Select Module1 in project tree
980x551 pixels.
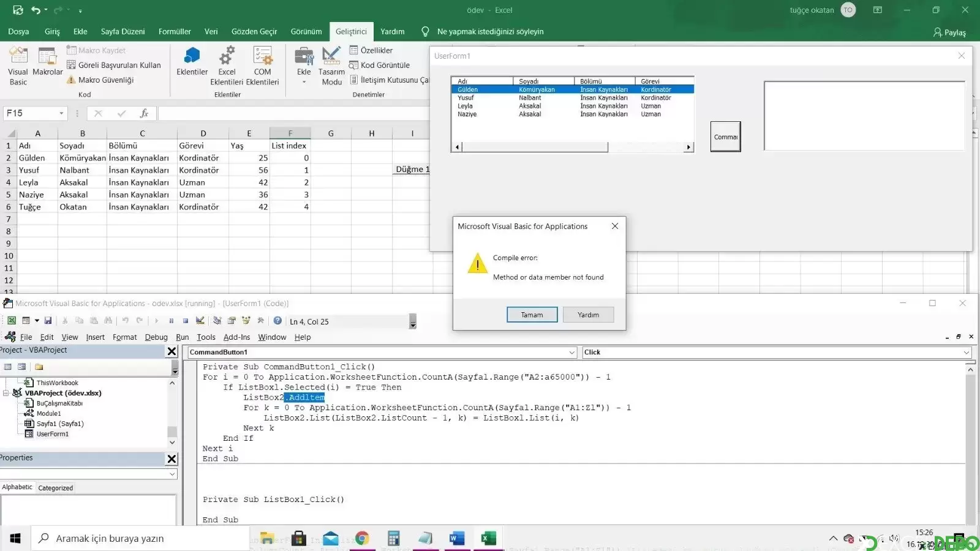coord(48,413)
